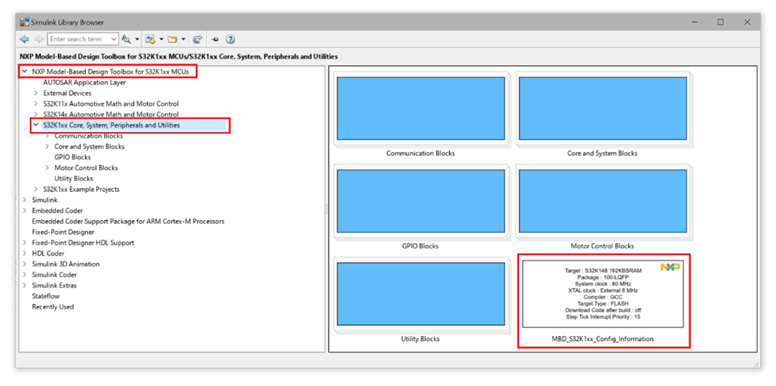Viewport: 776px width, 386px height.
Task: Expand the Simulink Extras node
Action: click(x=24, y=285)
